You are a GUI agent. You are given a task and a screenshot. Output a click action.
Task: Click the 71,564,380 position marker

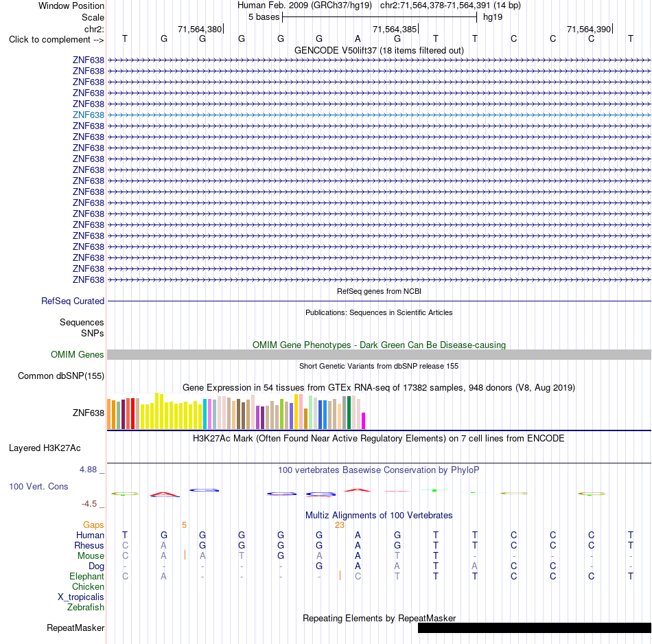[200, 29]
